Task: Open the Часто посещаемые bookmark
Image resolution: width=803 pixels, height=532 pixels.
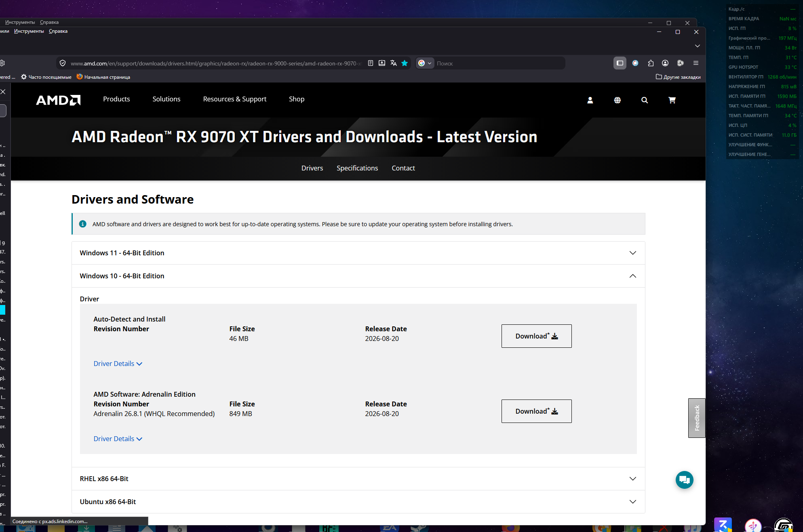Action: point(46,77)
